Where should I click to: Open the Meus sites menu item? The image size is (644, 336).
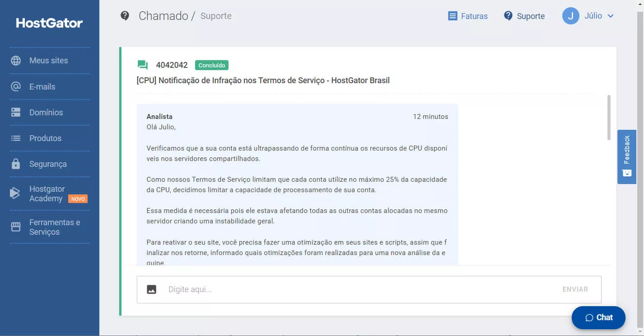click(49, 61)
